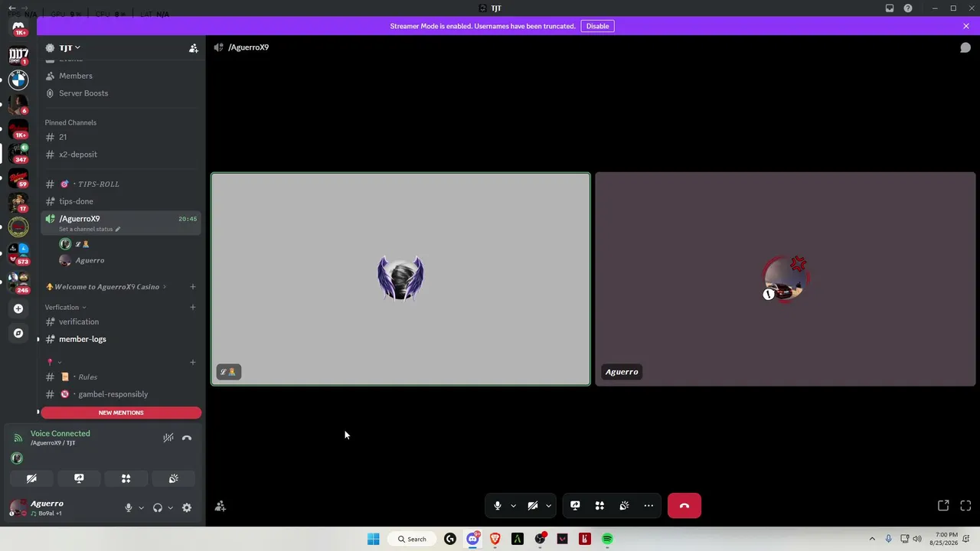
Task: Open chat panel for voice channel
Action: (965, 47)
